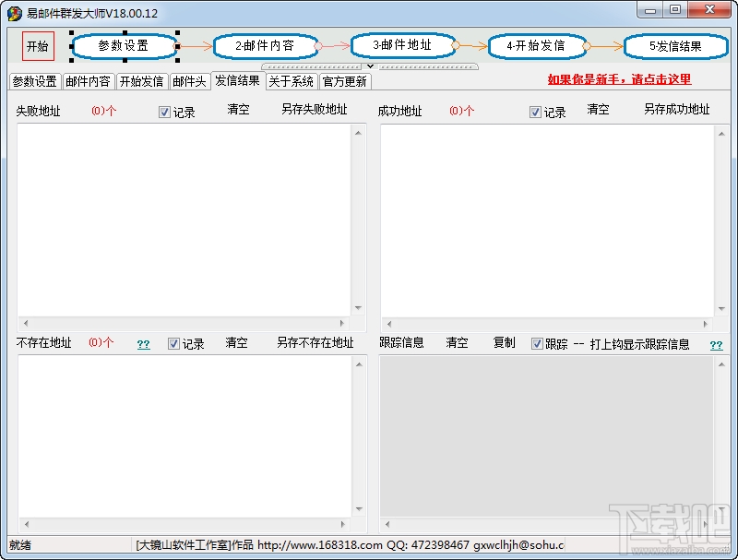Click up arrow of 跟踪信息 vertical scrollbar
The image size is (738, 560).
(x=721, y=364)
